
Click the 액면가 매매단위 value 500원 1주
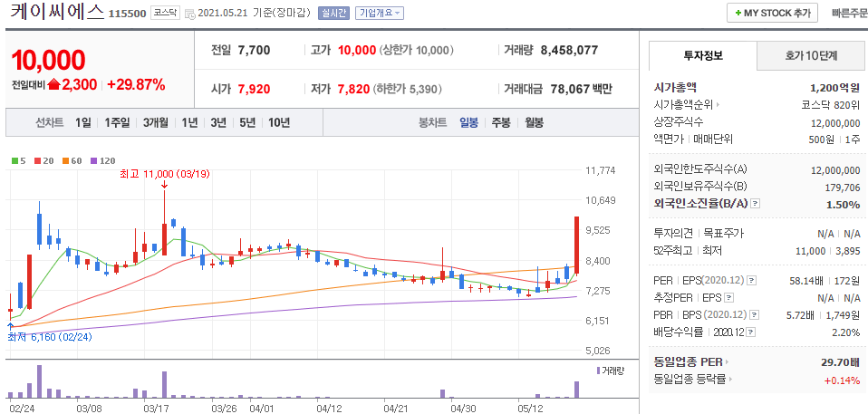click(834, 139)
